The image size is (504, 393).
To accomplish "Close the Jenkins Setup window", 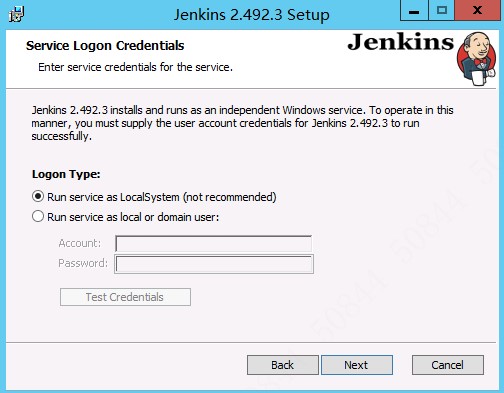I will point(477,10).
